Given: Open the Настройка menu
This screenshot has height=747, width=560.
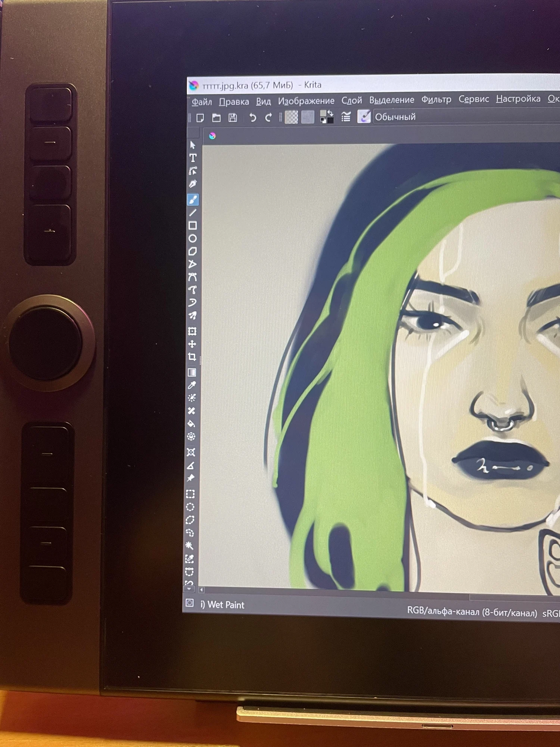Looking at the screenshot, I should (518, 99).
